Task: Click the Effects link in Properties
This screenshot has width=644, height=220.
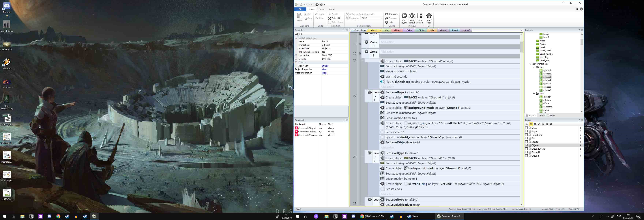Action: point(325,66)
